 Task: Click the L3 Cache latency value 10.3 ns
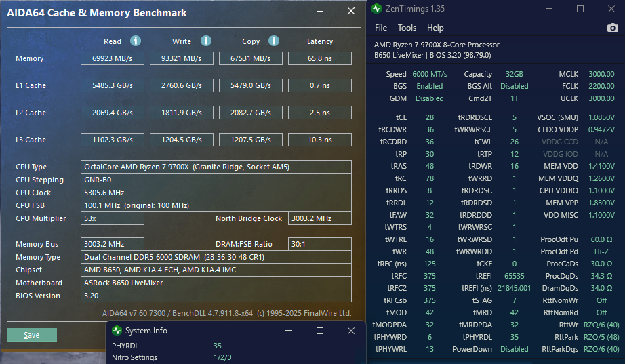click(x=320, y=140)
